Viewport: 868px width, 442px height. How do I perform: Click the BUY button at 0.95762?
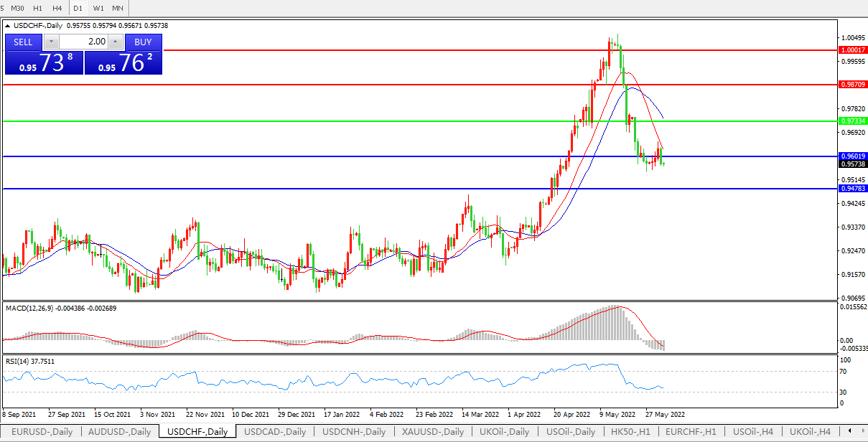(143, 42)
